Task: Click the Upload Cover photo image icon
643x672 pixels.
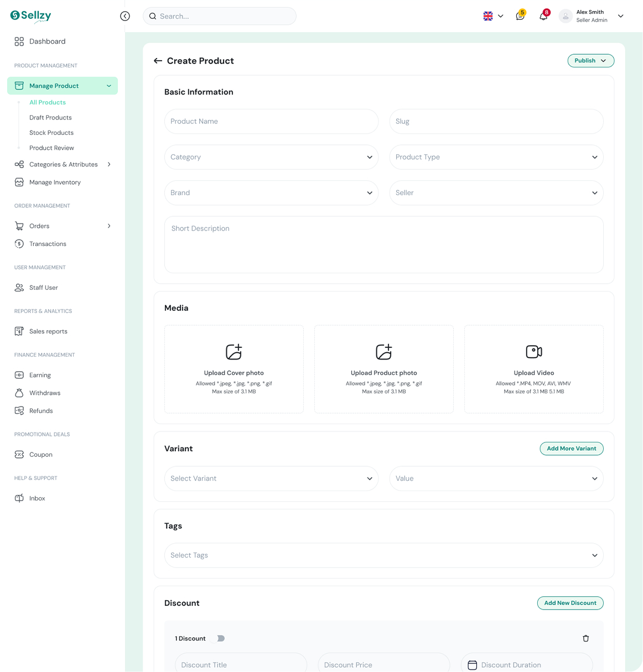Action: [x=234, y=352]
